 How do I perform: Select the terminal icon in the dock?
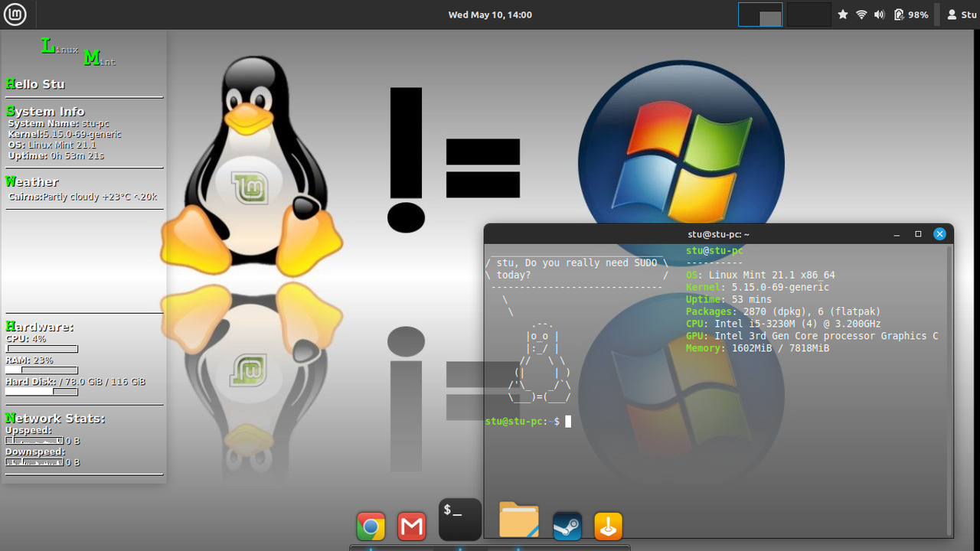pos(460,520)
